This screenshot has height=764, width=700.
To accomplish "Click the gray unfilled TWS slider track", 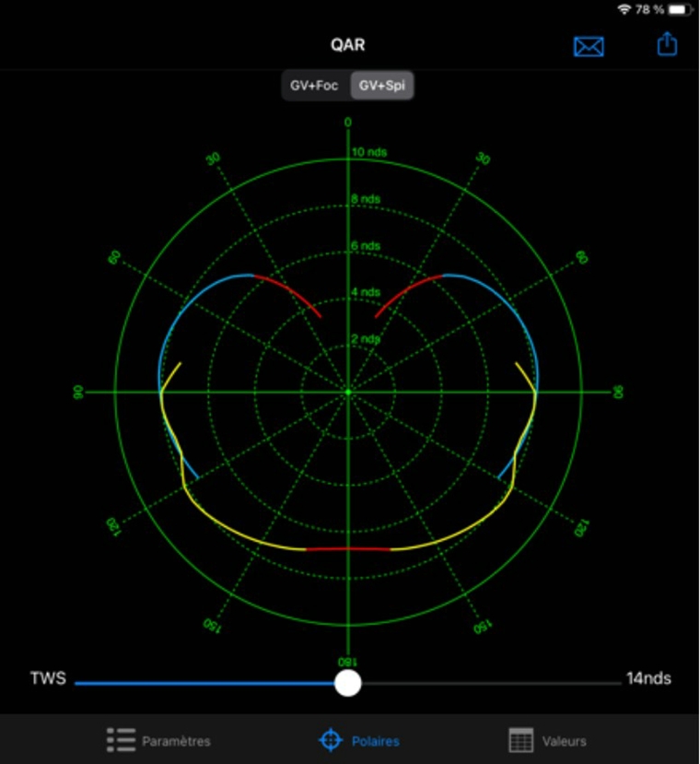I will (x=488, y=684).
